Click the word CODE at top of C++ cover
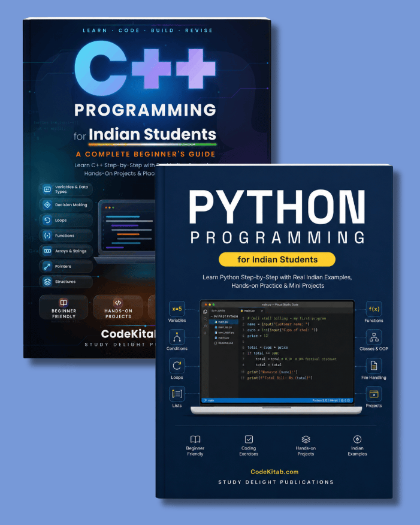Viewport: 420px width, 525px height. [x=129, y=31]
